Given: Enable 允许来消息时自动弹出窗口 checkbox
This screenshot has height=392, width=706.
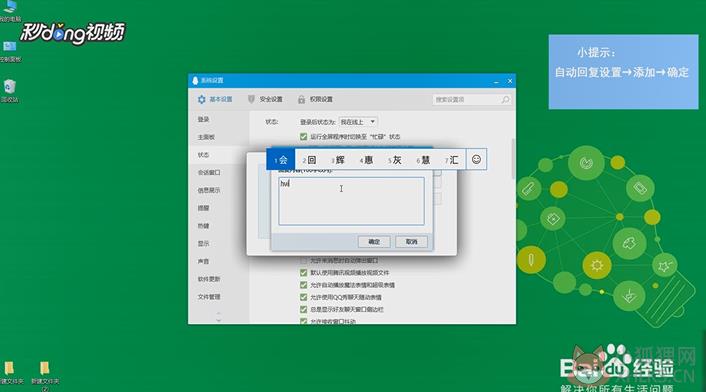Looking at the screenshot, I should (303, 261).
